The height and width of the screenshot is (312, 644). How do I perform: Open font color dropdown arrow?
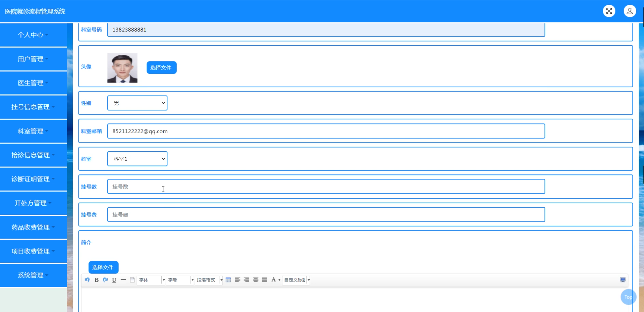[x=279, y=280]
